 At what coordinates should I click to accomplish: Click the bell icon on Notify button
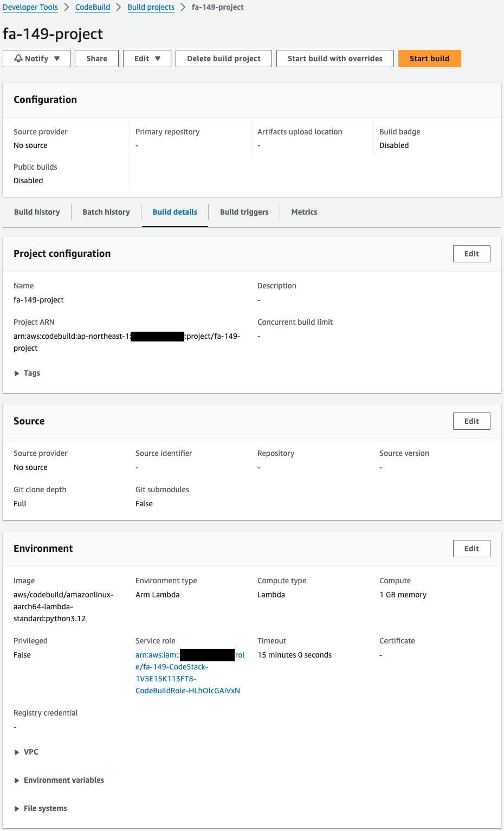click(x=18, y=58)
